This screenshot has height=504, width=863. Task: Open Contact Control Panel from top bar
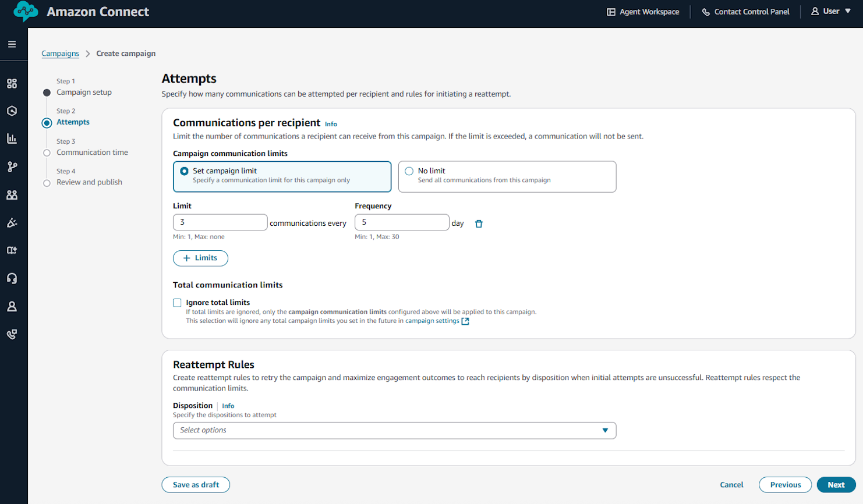[745, 12]
